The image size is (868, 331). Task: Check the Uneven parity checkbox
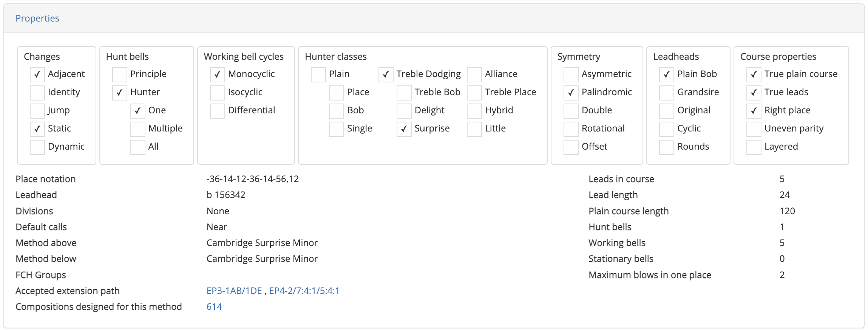(x=754, y=129)
